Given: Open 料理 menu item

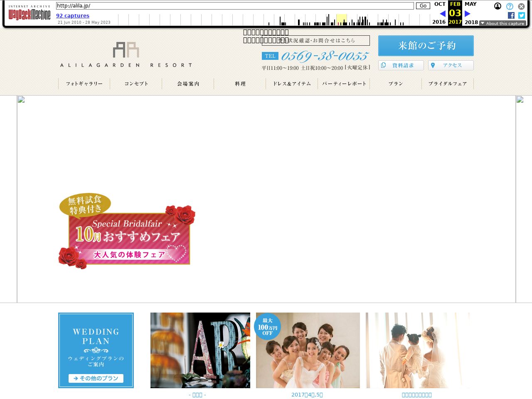Looking at the screenshot, I should [x=240, y=84].
